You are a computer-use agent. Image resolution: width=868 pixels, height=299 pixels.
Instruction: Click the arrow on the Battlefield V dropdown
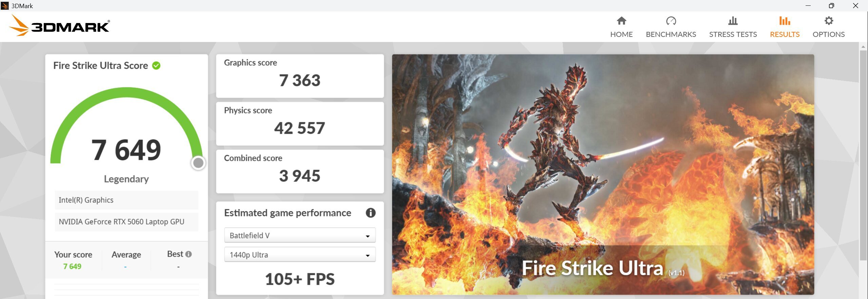tap(368, 236)
